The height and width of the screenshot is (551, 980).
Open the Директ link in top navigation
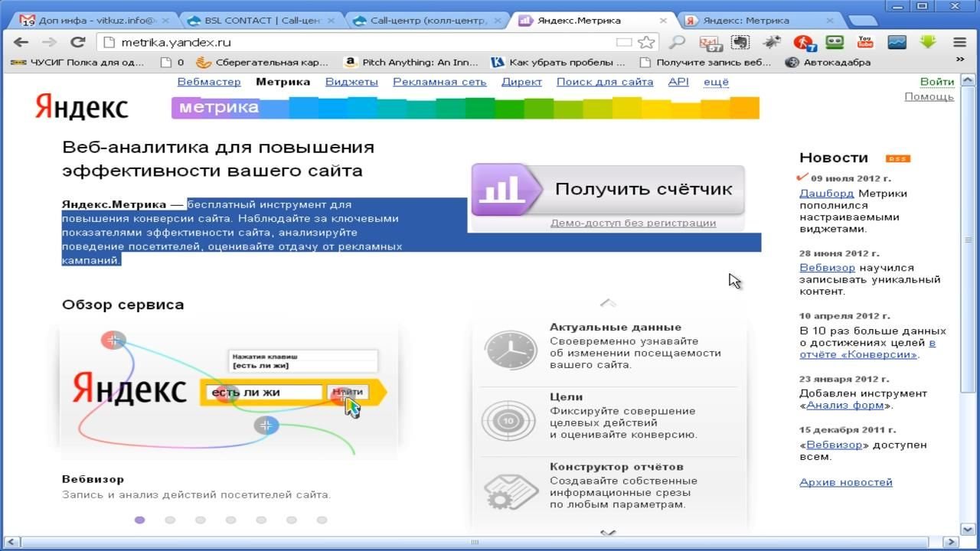pyautogui.click(x=521, y=82)
